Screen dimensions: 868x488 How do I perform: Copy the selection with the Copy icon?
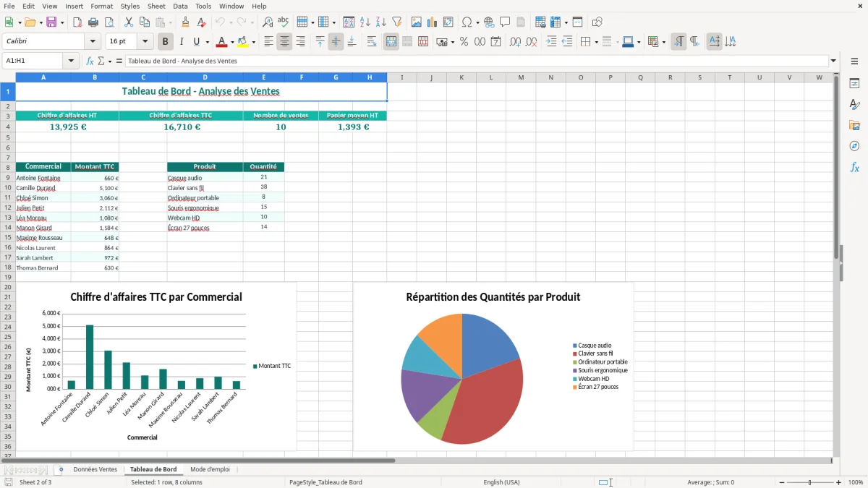pyautogui.click(x=144, y=22)
